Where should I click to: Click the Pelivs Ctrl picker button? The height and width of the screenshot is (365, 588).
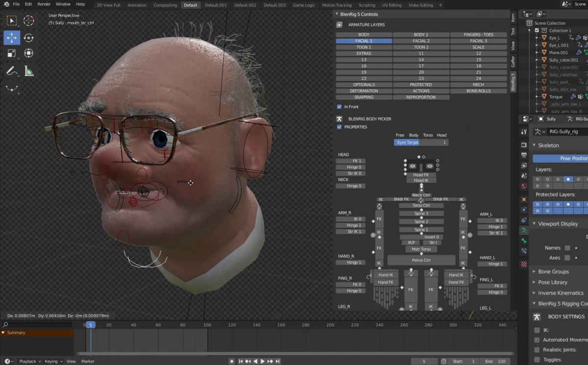(421, 260)
